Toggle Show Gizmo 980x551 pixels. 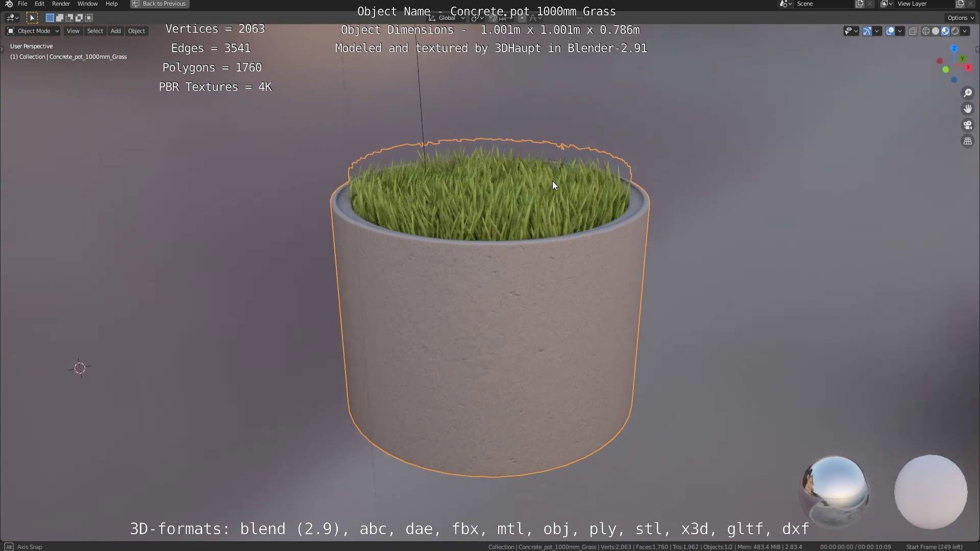click(x=867, y=31)
